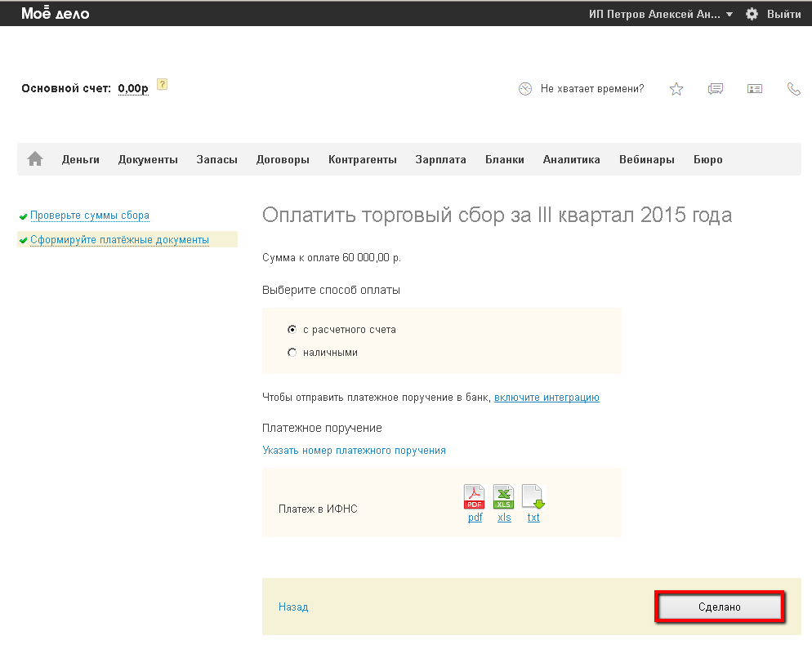Click the yellow question mark hint icon

[x=162, y=84]
